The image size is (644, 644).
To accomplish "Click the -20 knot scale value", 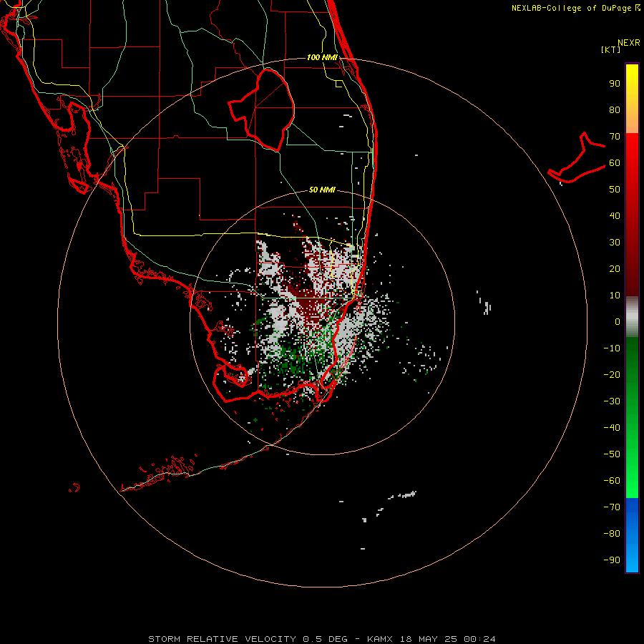I will (x=612, y=374).
